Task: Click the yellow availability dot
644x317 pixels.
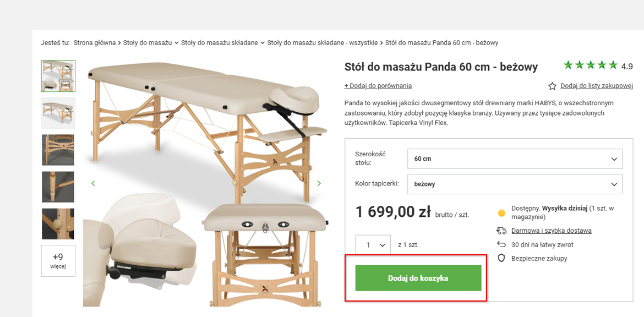Action: (x=501, y=212)
